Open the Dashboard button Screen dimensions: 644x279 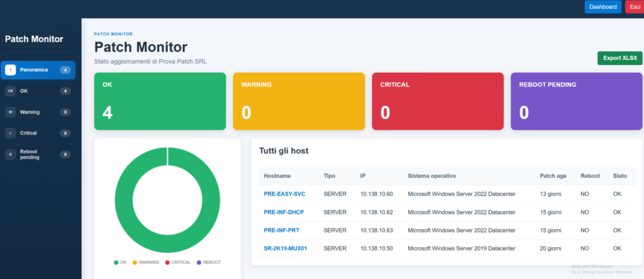pyautogui.click(x=602, y=7)
